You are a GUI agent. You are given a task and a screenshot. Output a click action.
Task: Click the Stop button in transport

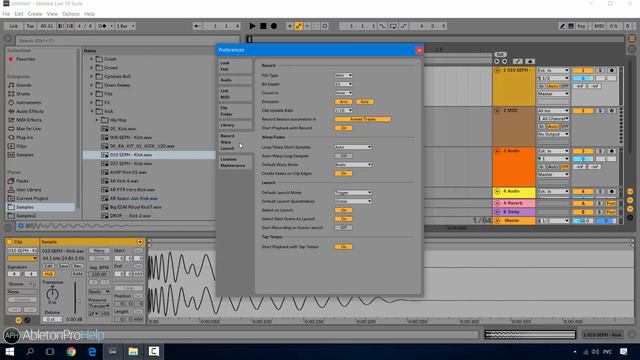point(263,26)
